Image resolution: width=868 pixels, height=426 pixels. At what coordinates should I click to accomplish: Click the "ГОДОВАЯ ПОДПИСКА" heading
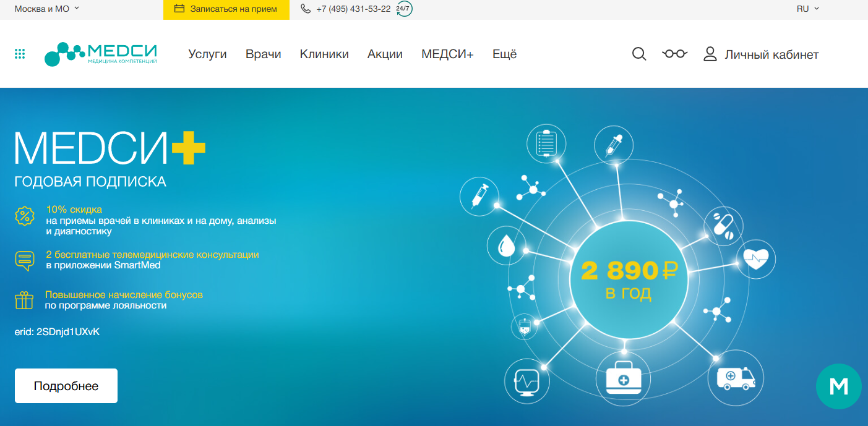90,182
